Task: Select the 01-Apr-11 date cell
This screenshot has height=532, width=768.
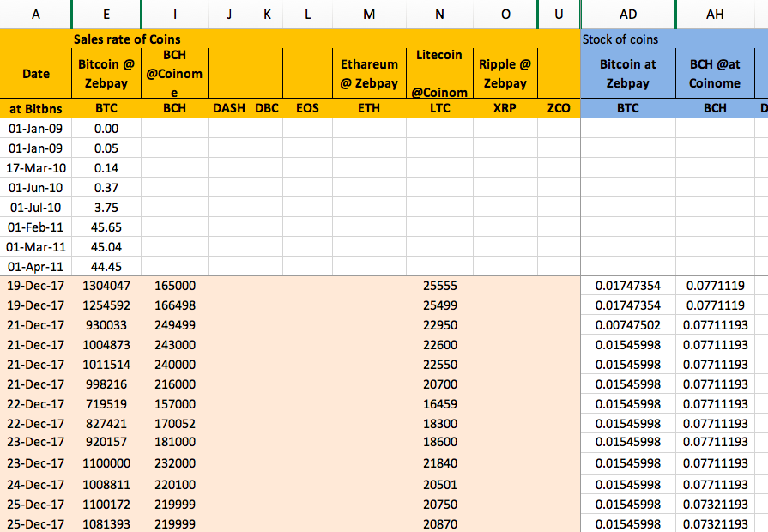Action: [x=36, y=267]
